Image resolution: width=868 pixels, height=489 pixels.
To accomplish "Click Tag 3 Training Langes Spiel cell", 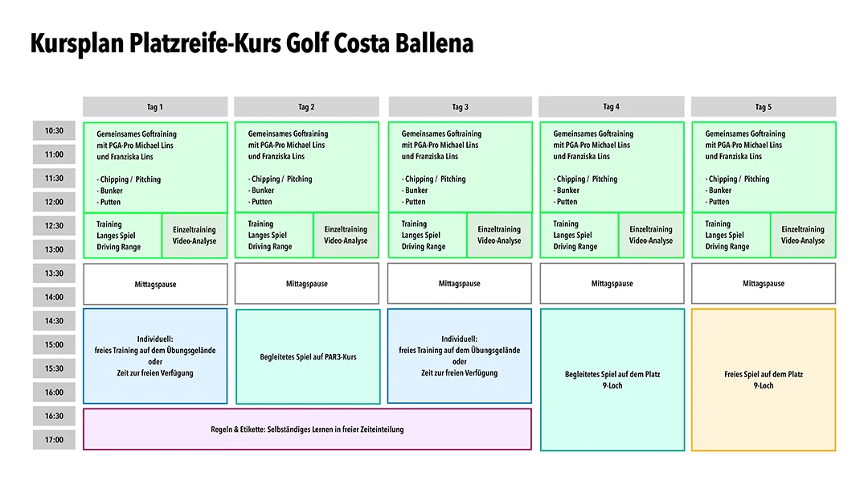I will pos(427,236).
